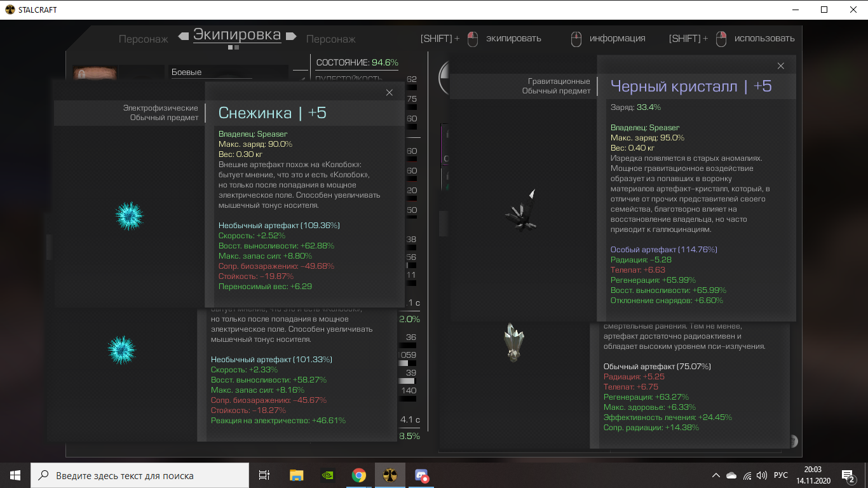
Task: Open the Windows notification center
Action: tap(849, 475)
